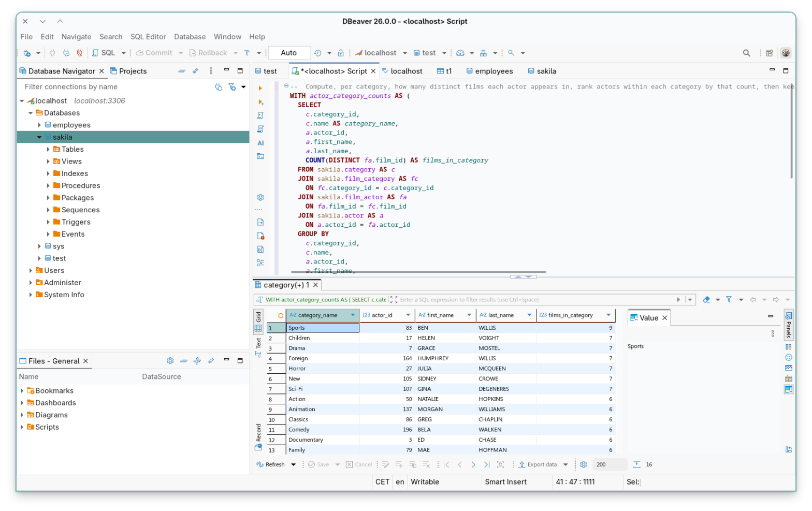This screenshot has height=511, width=812.
Task: Close the Value panel tab
Action: click(665, 318)
